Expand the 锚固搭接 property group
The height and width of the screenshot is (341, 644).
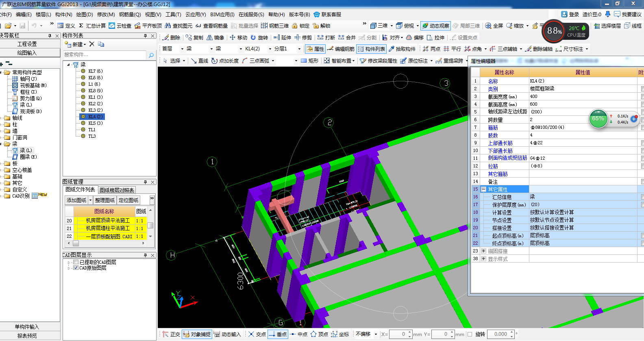[x=484, y=251]
